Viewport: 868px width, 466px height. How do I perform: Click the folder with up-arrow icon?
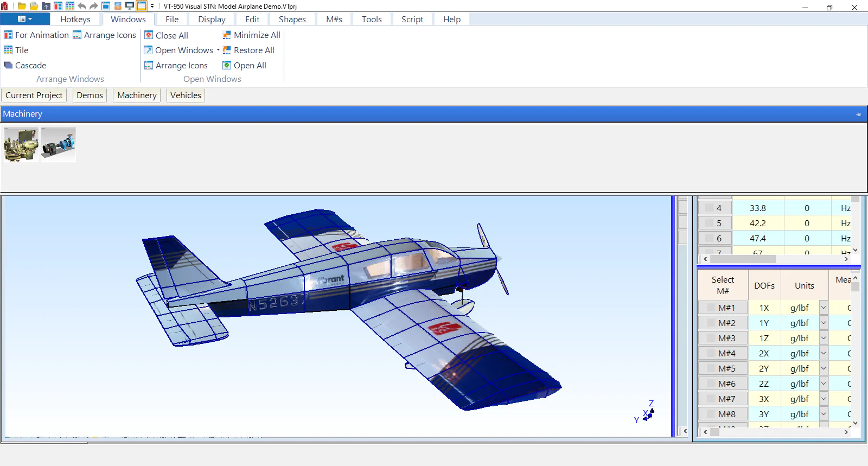[x=46, y=6]
